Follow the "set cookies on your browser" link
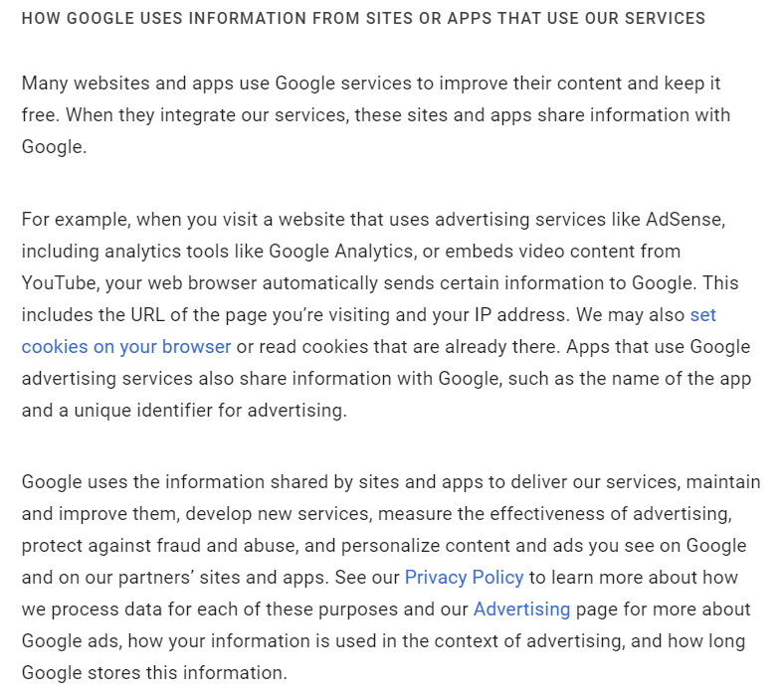This screenshot has height=697, width=784. coord(126,347)
